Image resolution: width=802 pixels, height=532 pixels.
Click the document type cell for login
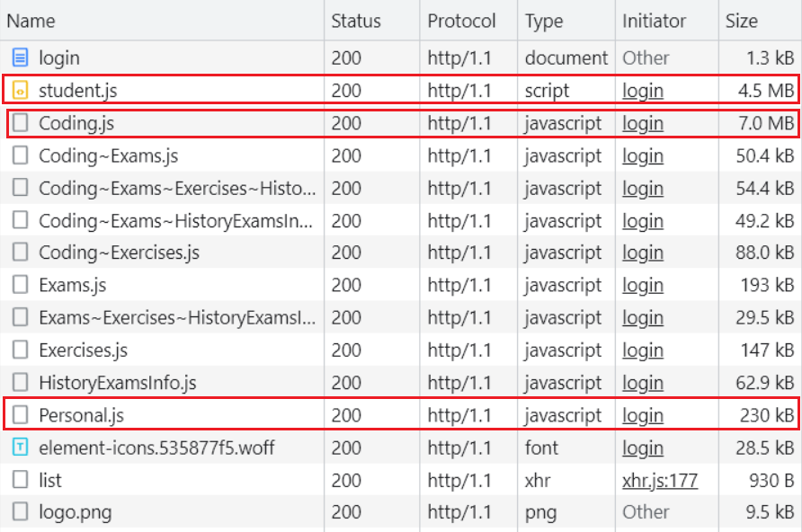566,58
